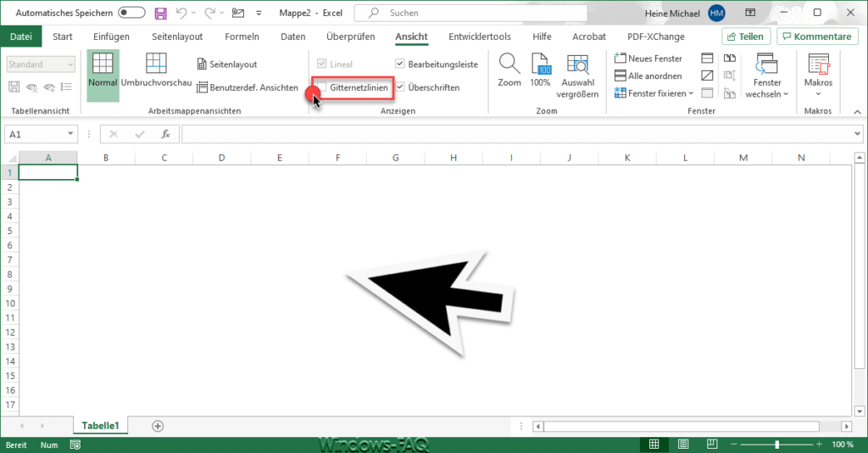The image size is (868, 453).
Task: Click Normal view icon in status bar
Action: coord(654,445)
